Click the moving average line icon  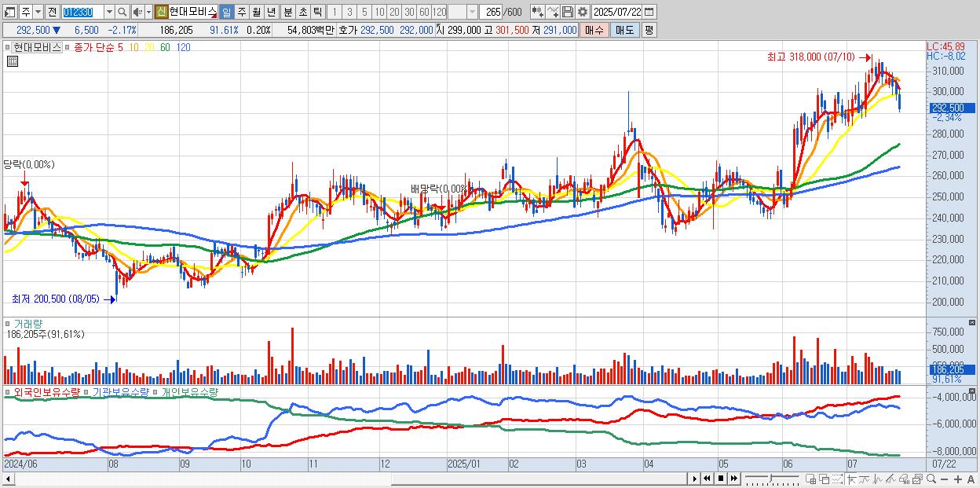point(864,479)
